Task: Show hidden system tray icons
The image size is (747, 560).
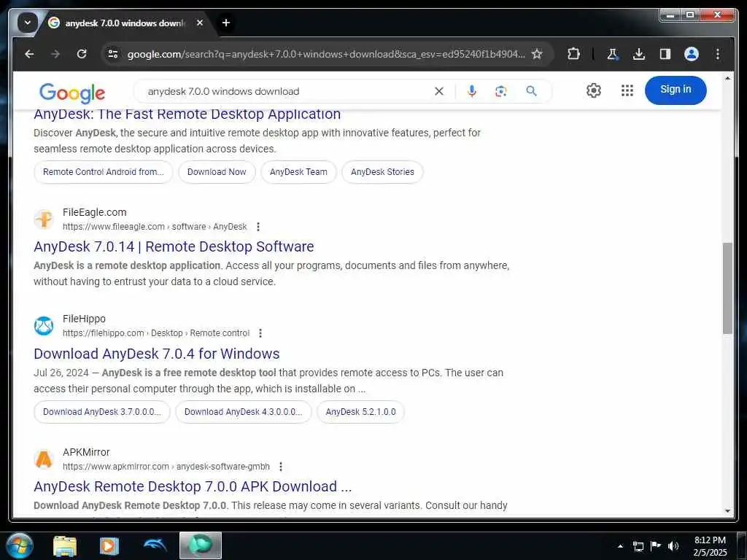Action: coord(620,546)
